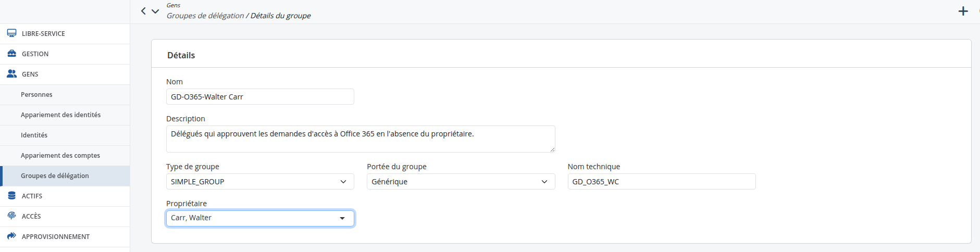Click the Détails section heading

[x=181, y=55]
